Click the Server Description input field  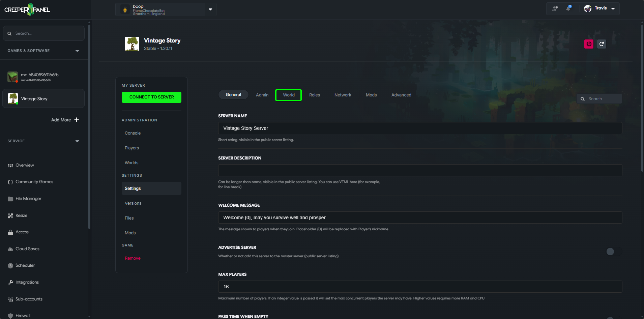tap(420, 170)
